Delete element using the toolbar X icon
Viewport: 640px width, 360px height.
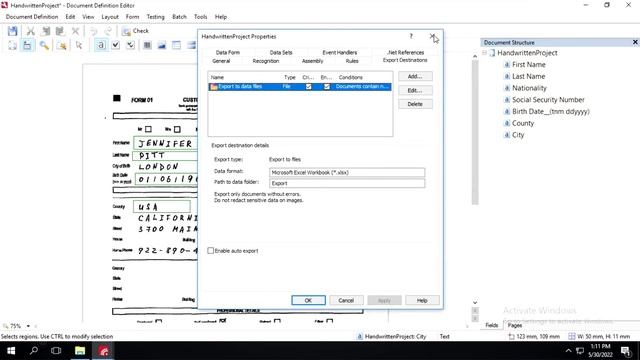coord(75,31)
